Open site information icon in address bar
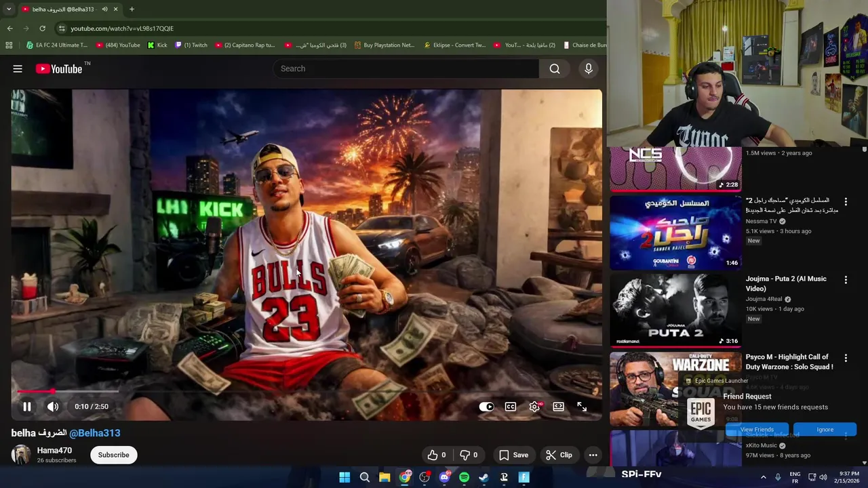The height and width of the screenshot is (488, 868). coord(62,28)
